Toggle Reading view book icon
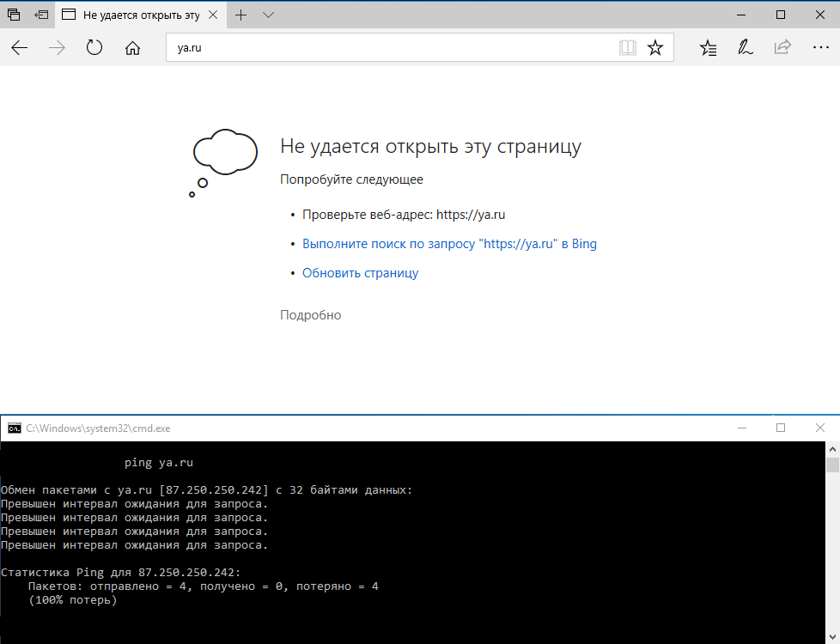This screenshot has height=644, width=840. coord(627,48)
